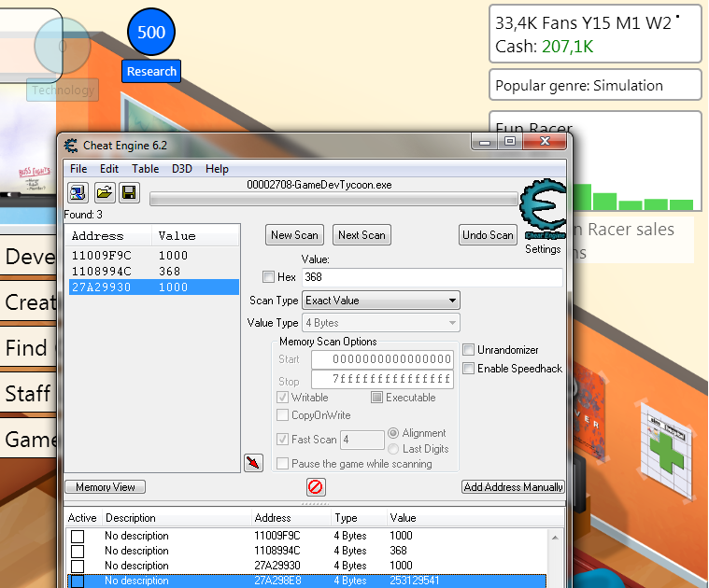Click the Start address field
Screen dimensions: 709x588
(x=383, y=359)
